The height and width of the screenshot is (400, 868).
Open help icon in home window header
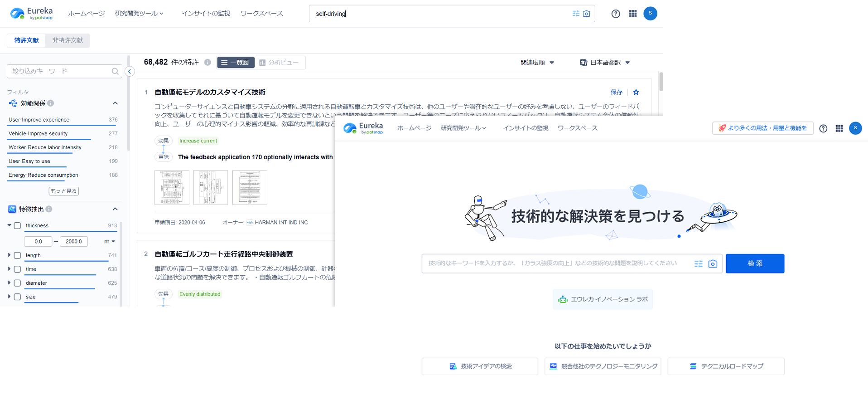823,128
